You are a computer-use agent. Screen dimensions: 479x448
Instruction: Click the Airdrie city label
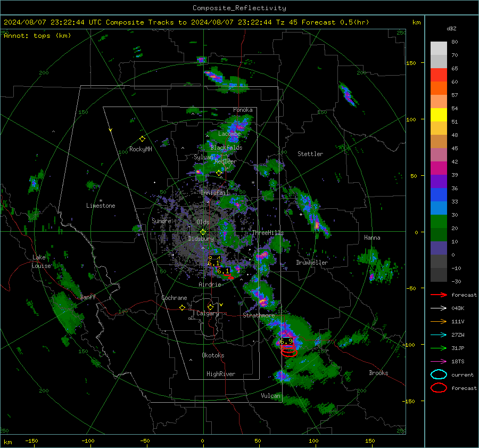pos(210,284)
